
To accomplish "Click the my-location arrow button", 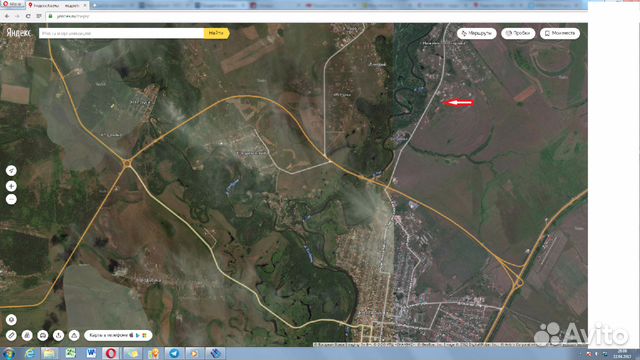I will pyautogui.click(x=11, y=171).
